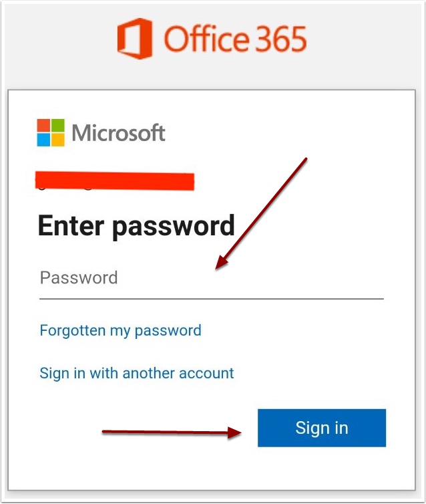Click the underline beneath the Password placeholder
426x504 pixels.
[211, 299]
